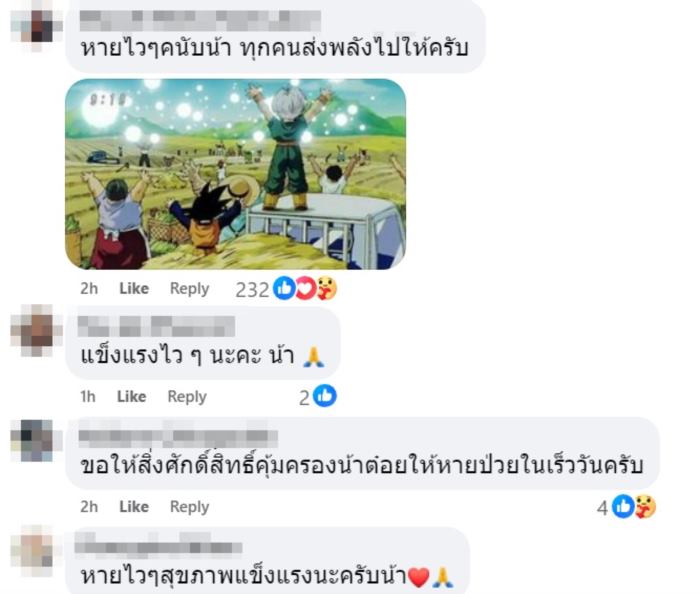The image size is (700, 594).
Task: Click the thumbs-up reaction beside count 2
Action: [x=325, y=396]
